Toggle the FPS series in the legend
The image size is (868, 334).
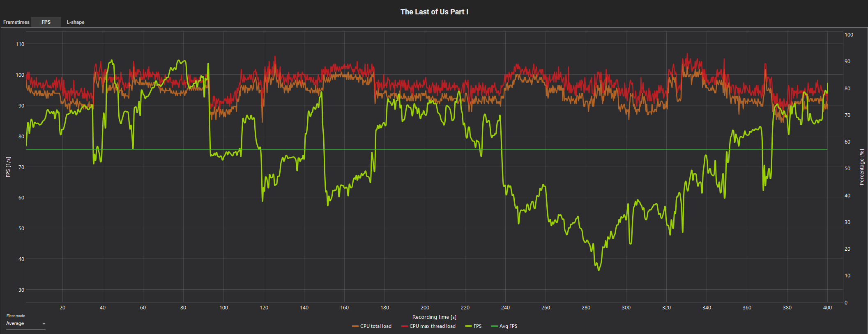(473, 326)
